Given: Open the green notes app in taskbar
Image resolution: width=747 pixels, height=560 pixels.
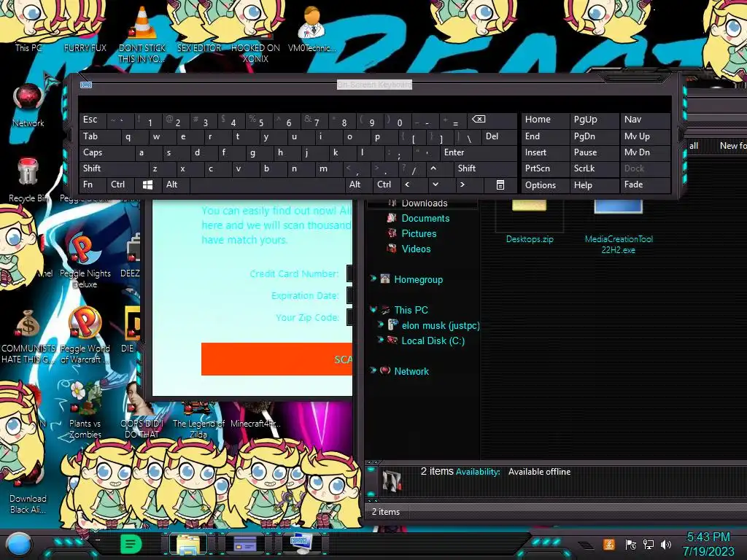Looking at the screenshot, I should click(x=131, y=544).
